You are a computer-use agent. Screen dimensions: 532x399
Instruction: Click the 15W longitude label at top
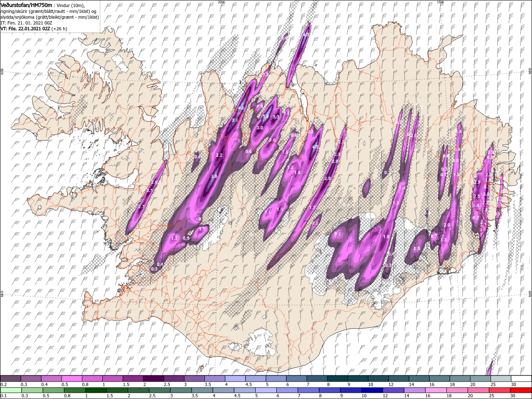pos(440,2)
